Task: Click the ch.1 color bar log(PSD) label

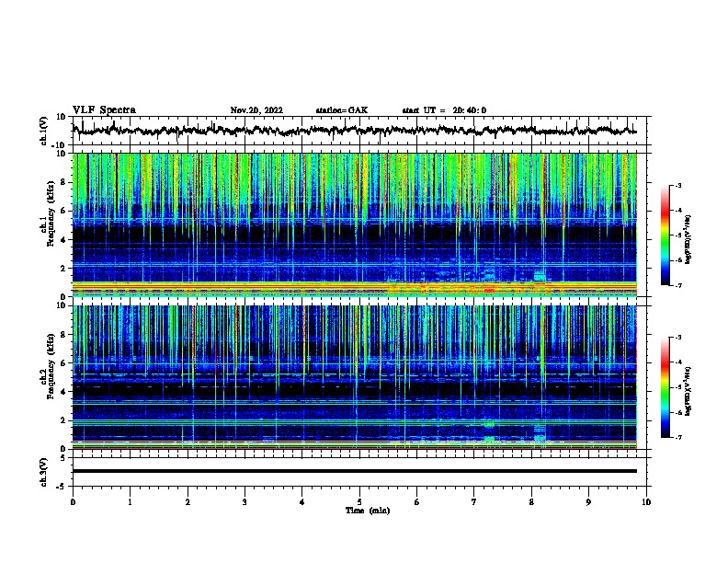Action: [x=688, y=240]
